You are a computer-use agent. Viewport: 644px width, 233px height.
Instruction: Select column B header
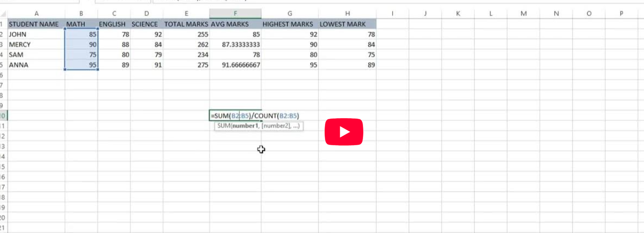81,13
